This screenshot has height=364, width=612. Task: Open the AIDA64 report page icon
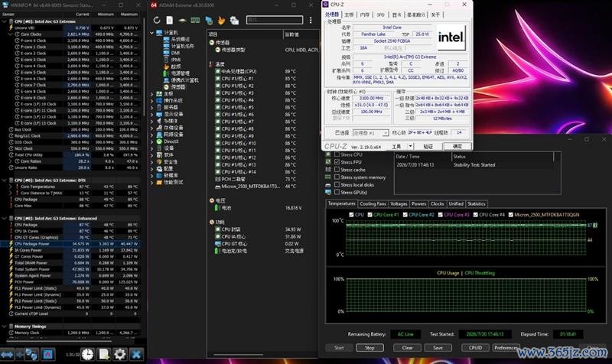tap(169, 20)
